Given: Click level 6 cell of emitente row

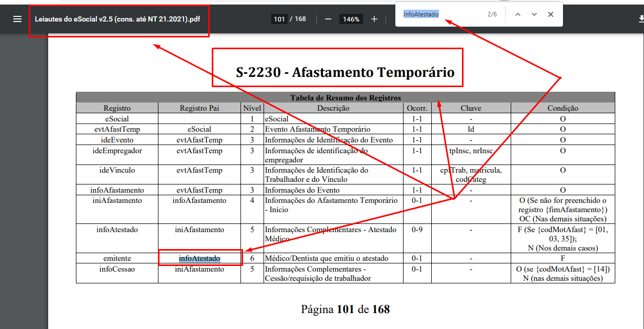Looking at the screenshot, I should 252,258.
